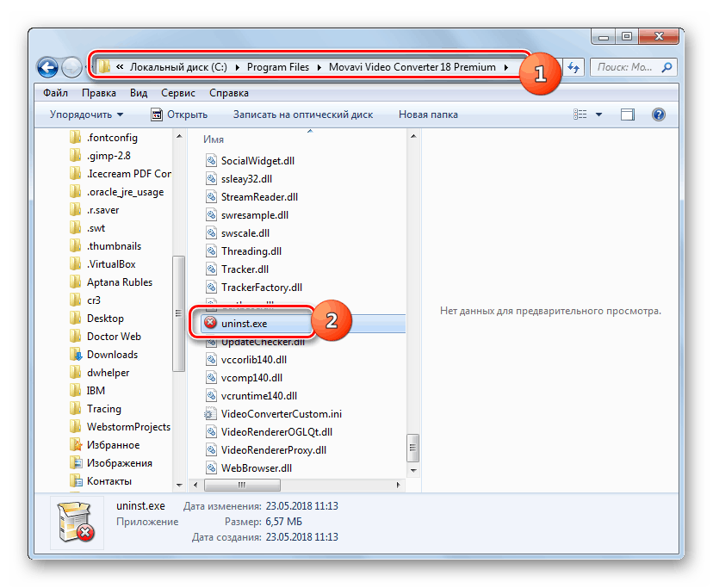The height and width of the screenshot is (588, 713).
Task: Select the VideoRendererOGLQt.dll file
Action: point(276,431)
